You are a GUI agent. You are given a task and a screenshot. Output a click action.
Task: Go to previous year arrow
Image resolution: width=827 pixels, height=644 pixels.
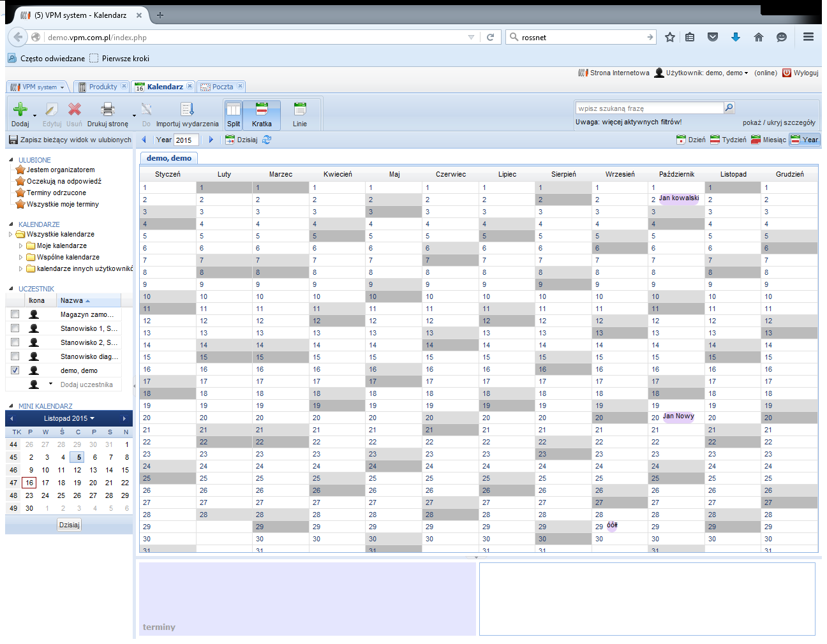pyautogui.click(x=144, y=140)
